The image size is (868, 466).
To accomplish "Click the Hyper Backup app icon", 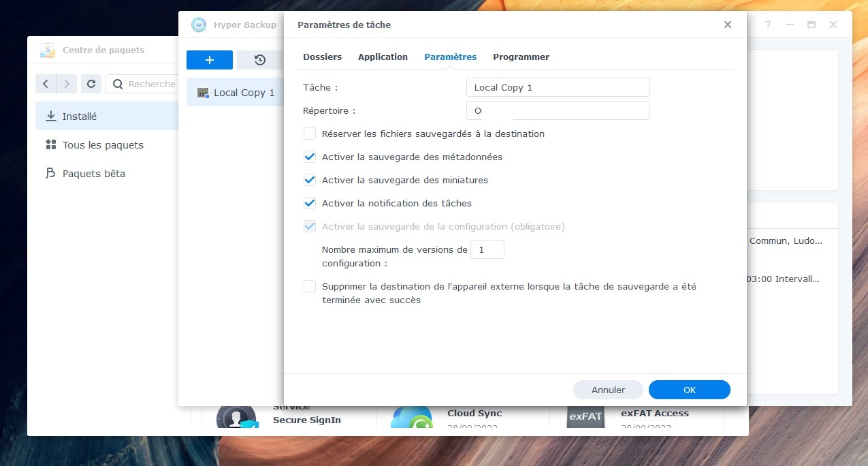I will click(199, 25).
